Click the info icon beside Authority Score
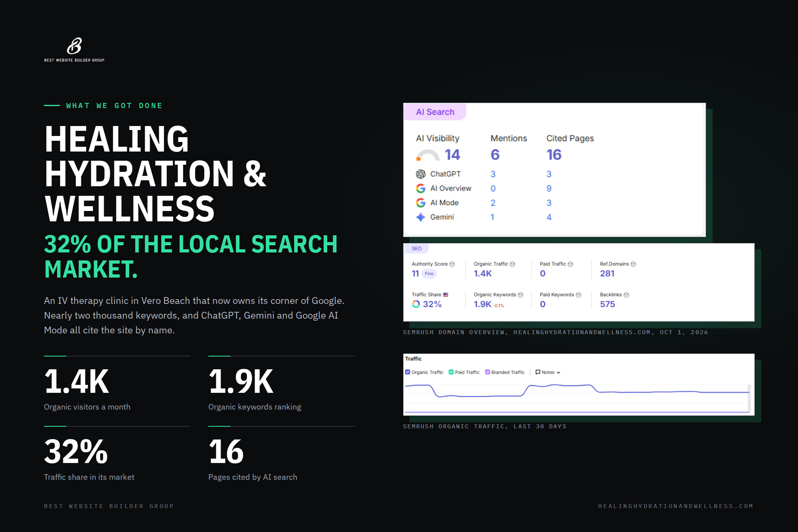This screenshot has width=798, height=532. click(x=452, y=264)
